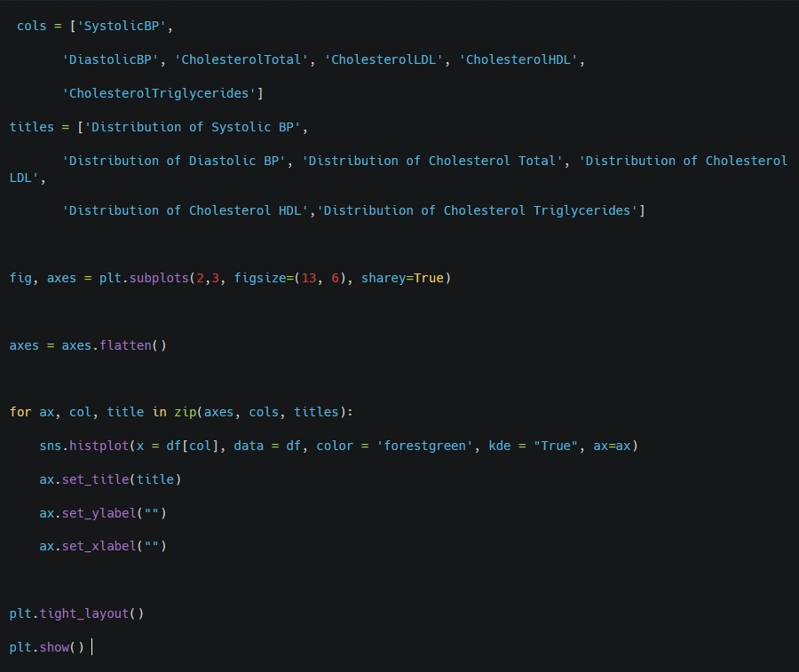Click the df[col] expression in histplot
The width and height of the screenshot is (799, 672).
(193, 446)
